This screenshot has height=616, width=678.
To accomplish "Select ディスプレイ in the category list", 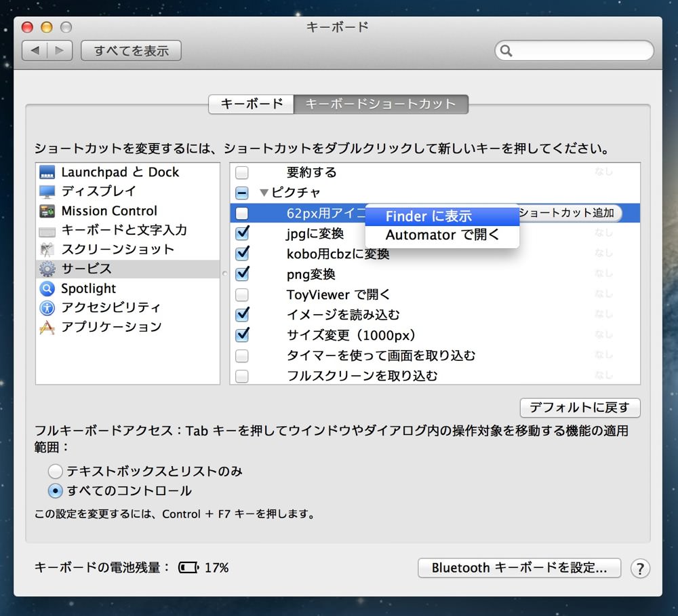I will 127,191.
